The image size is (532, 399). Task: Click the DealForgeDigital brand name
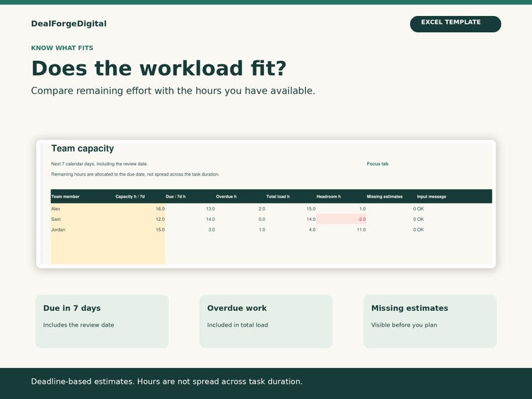point(69,23)
